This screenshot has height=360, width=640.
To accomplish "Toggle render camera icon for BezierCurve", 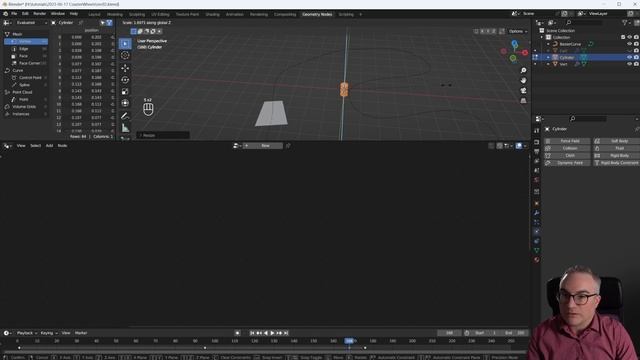I will click(636, 44).
